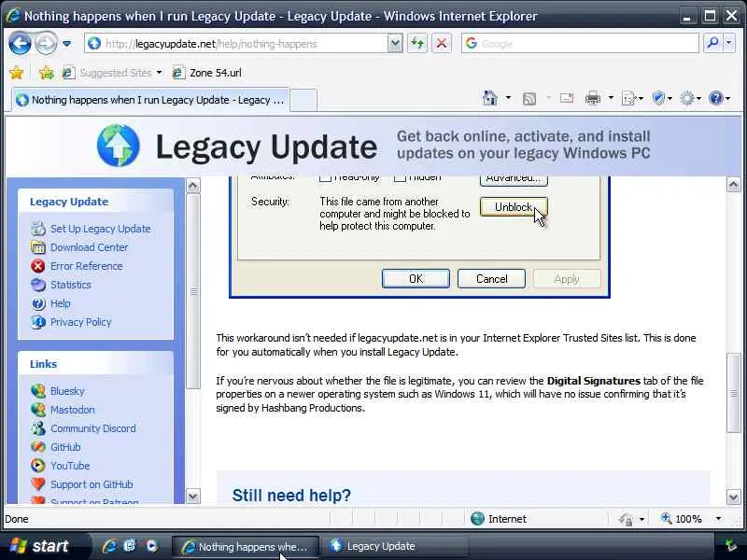
Task: Click the 100% zoom level button
Action: tap(682, 519)
